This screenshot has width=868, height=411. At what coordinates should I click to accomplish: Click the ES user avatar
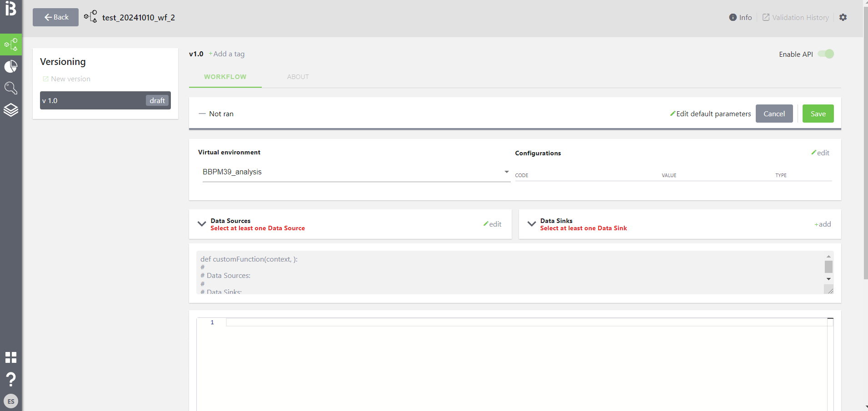pyautogui.click(x=11, y=401)
